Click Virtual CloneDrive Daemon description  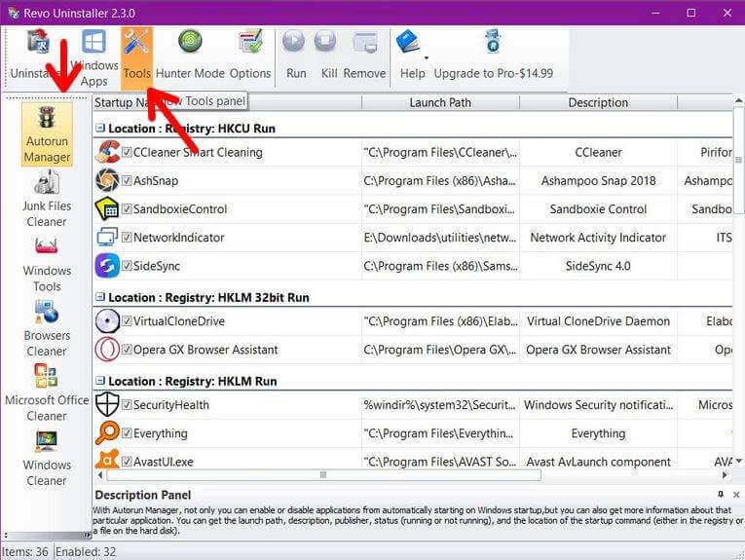pyautogui.click(x=598, y=321)
